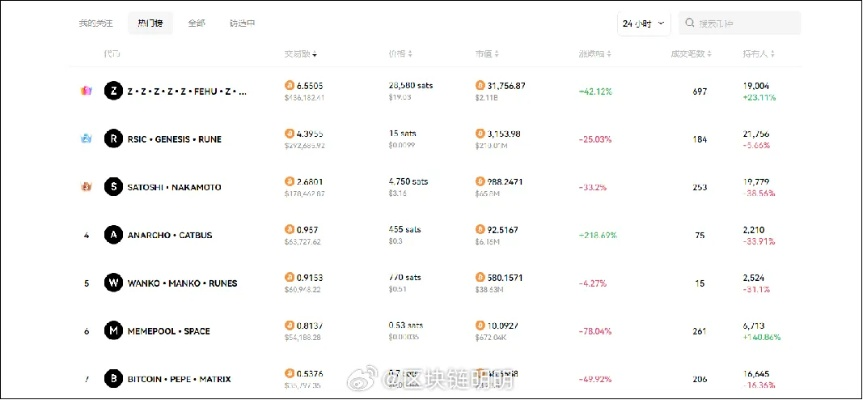Click the Z token logo icon
The width and height of the screenshot is (863, 400).
113,91
